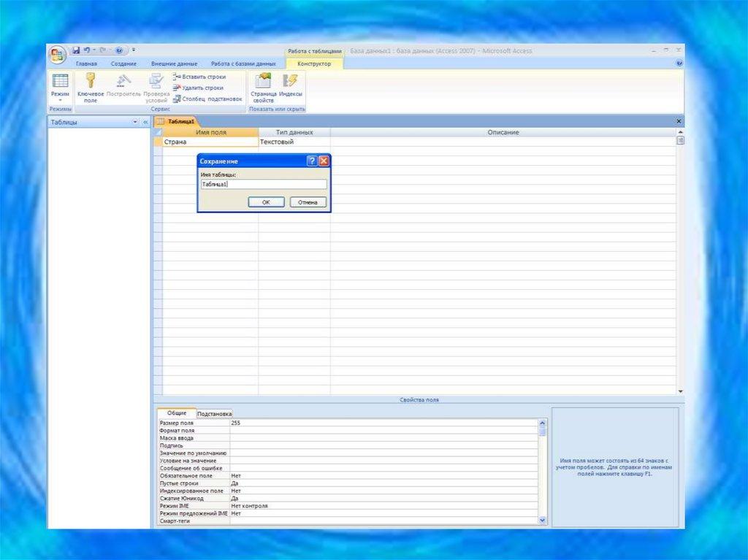Click Вставить строки in ribbon
748x560 pixels.
(x=199, y=77)
